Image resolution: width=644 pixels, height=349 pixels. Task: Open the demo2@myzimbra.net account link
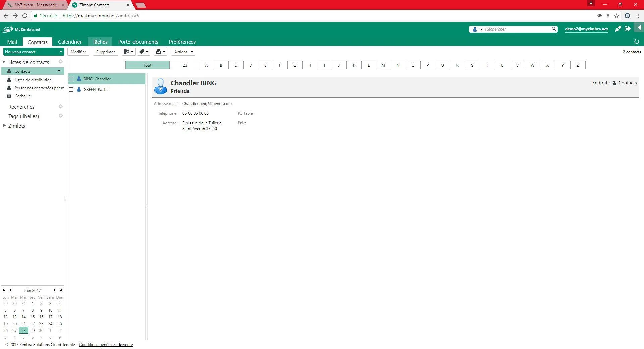pyautogui.click(x=586, y=29)
